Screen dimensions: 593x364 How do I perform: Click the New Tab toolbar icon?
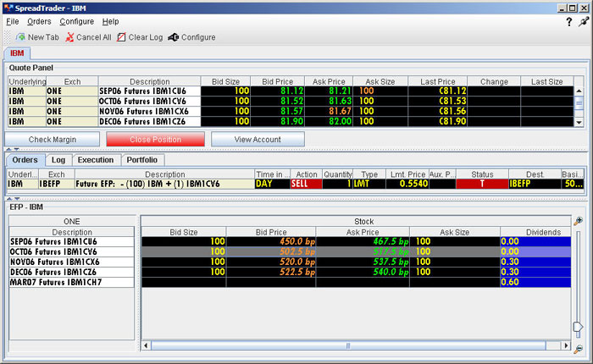pyautogui.click(x=20, y=37)
